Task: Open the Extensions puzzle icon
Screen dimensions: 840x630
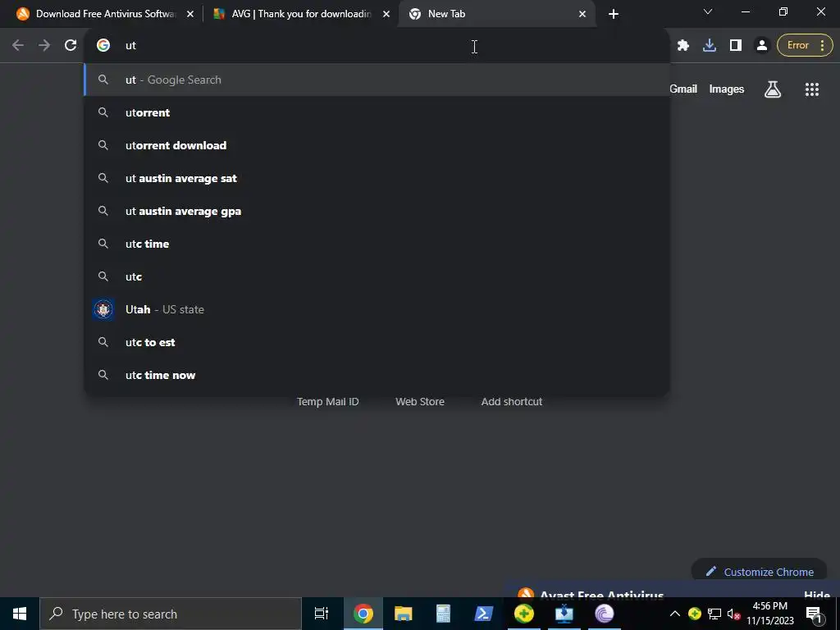Action: (x=683, y=46)
